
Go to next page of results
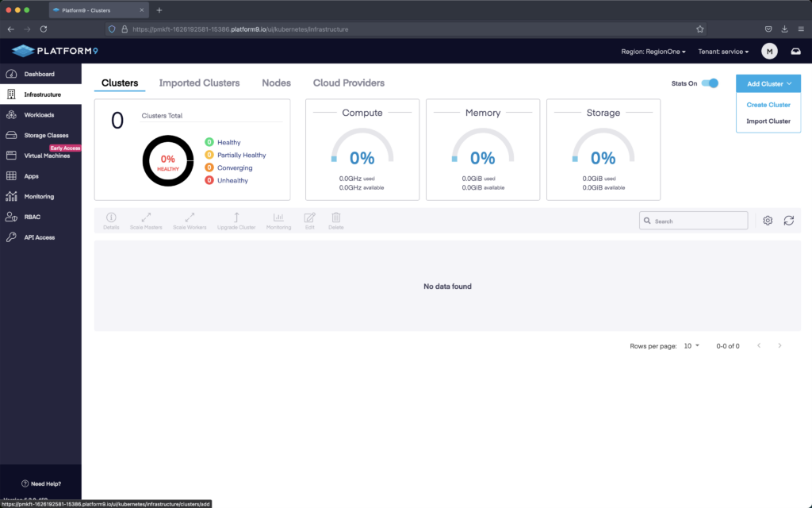(x=779, y=346)
